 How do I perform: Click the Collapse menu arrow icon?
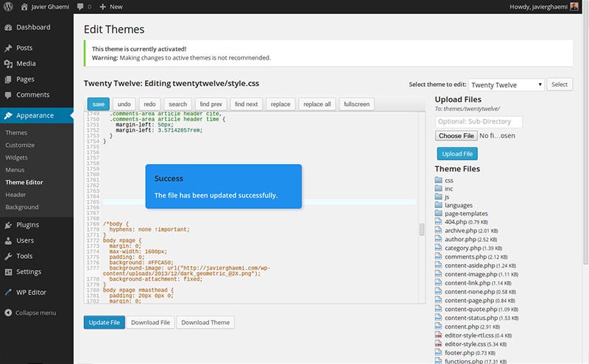(8, 313)
